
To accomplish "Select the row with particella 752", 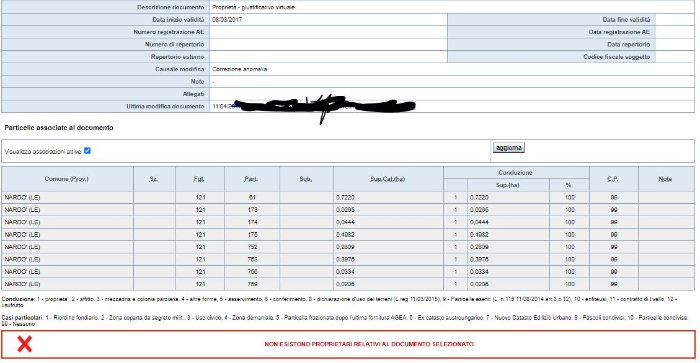I will coord(348,247).
